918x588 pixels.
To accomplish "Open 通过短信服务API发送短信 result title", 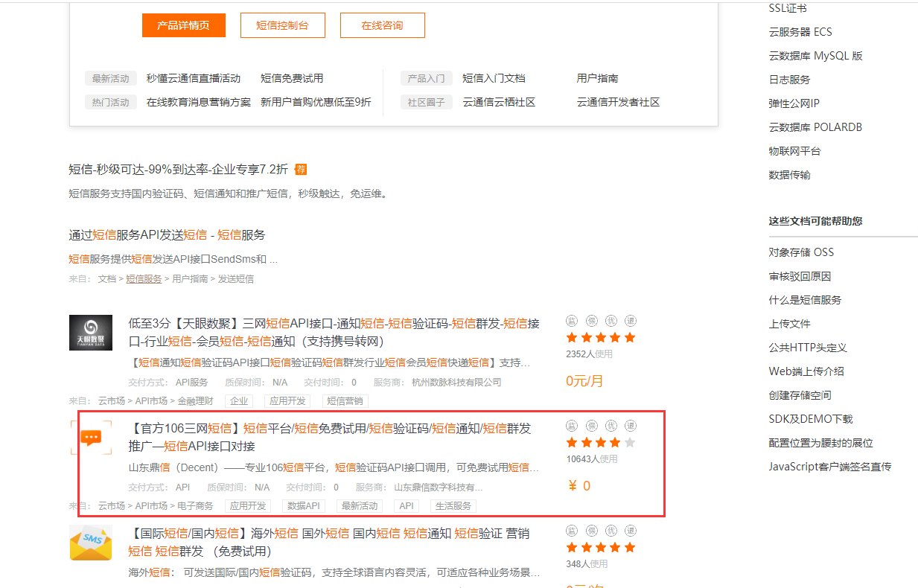I will (x=167, y=234).
